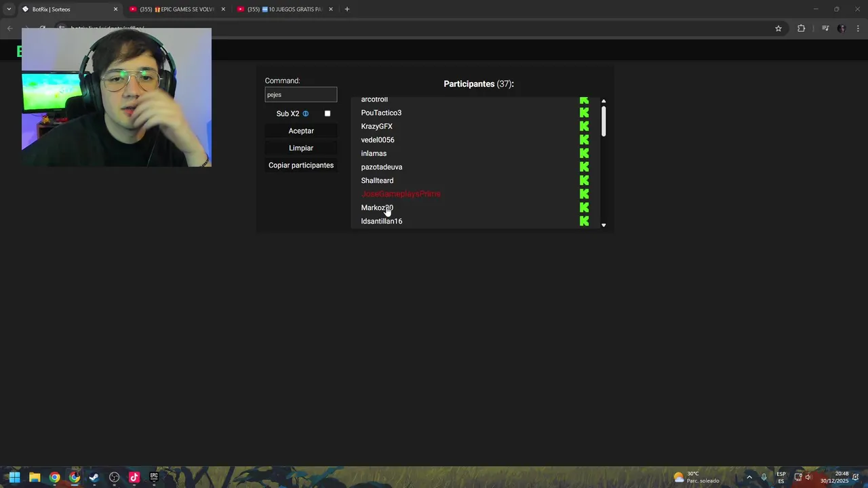Open Chrome's three-dot menu
Screen dimensions: 868x488
point(859,28)
